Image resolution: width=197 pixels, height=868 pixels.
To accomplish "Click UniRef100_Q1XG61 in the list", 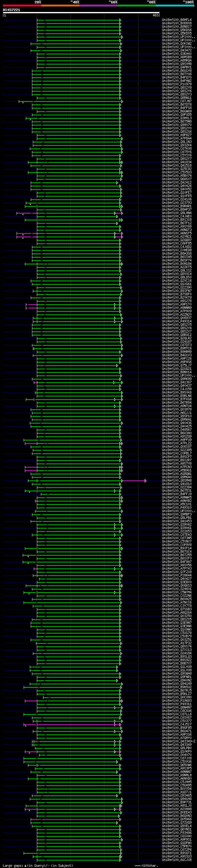I will pos(177,284).
